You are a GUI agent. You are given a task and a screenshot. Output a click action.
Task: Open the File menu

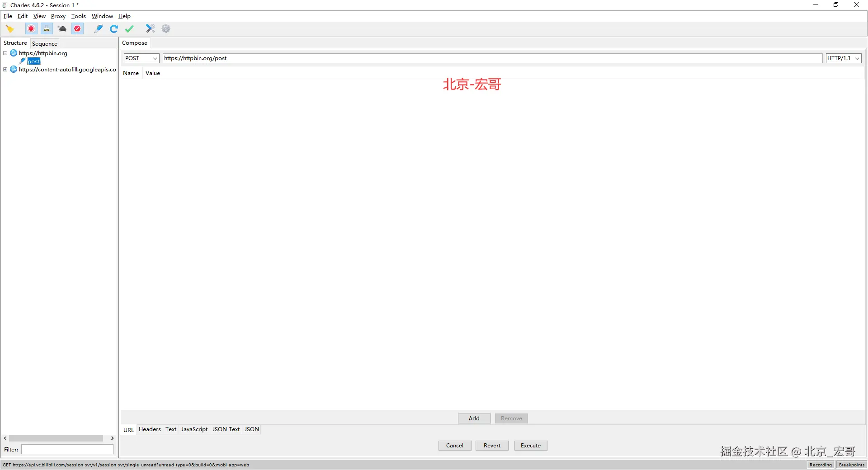(x=8, y=16)
